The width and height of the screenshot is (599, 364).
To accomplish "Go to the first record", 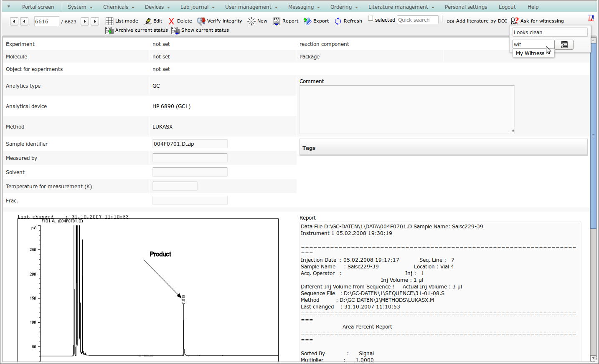I will click(x=14, y=21).
